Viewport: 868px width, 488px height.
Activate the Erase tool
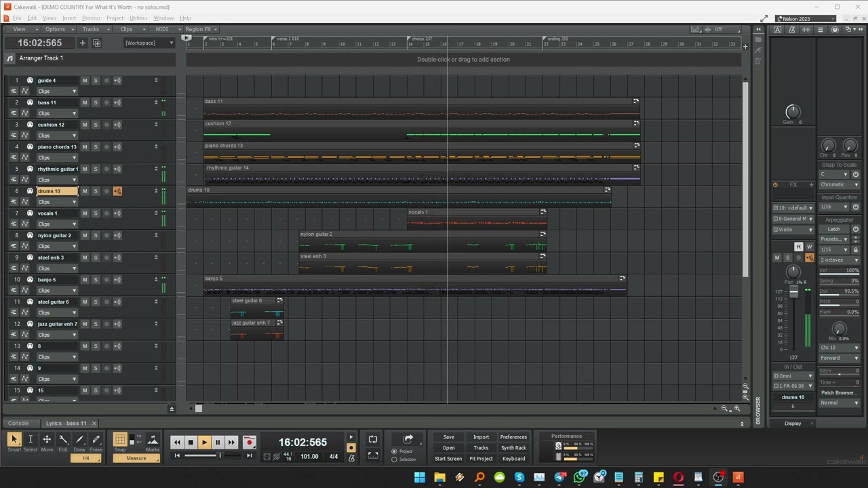pos(96,440)
